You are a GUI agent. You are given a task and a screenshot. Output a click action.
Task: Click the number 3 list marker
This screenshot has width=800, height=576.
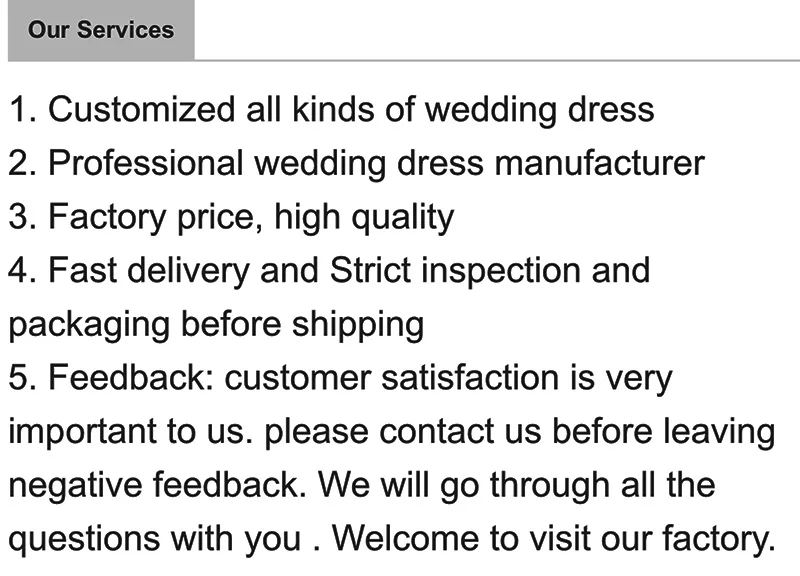(22, 217)
